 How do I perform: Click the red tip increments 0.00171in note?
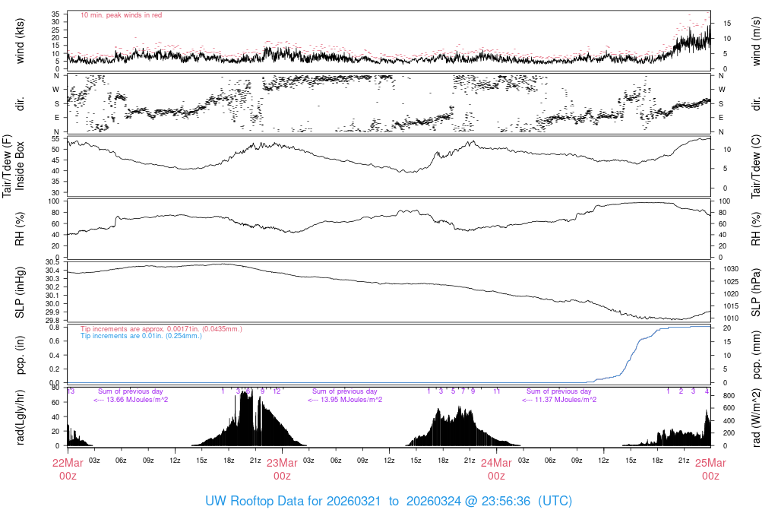[161, 328]
